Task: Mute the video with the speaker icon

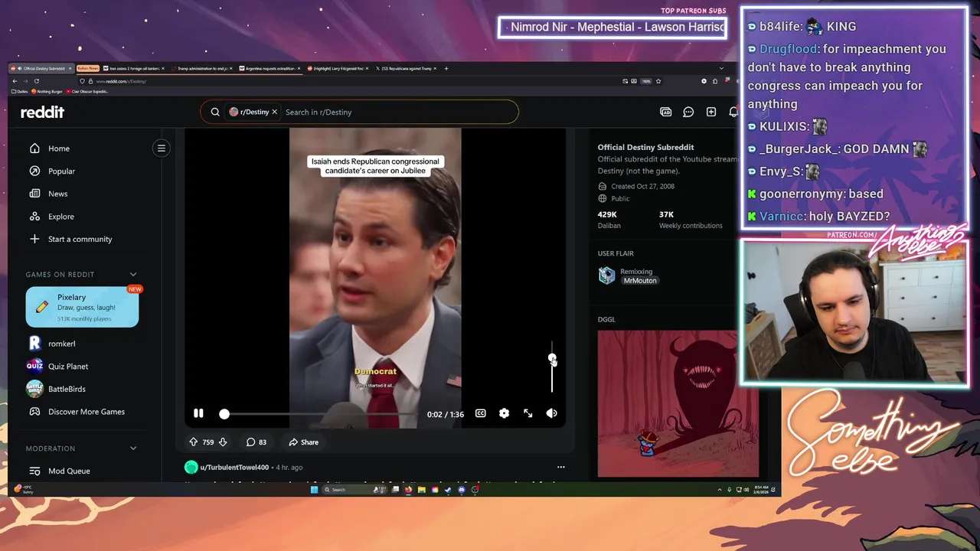Action: [551, 413]
